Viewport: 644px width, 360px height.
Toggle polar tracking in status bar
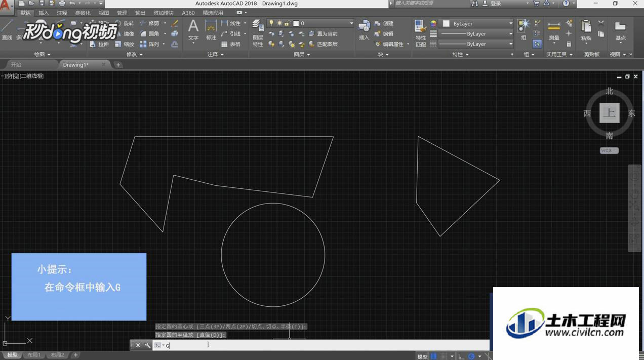[x=471, y=356]
